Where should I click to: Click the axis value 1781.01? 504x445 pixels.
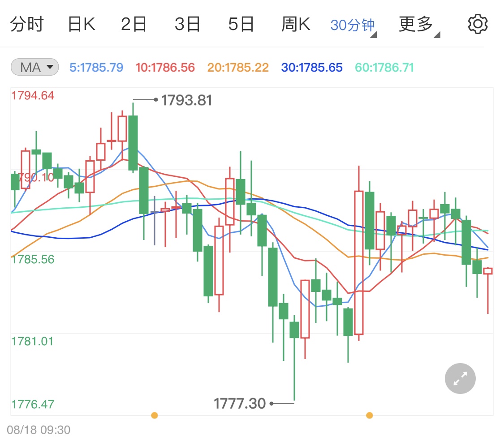(32, 341)
